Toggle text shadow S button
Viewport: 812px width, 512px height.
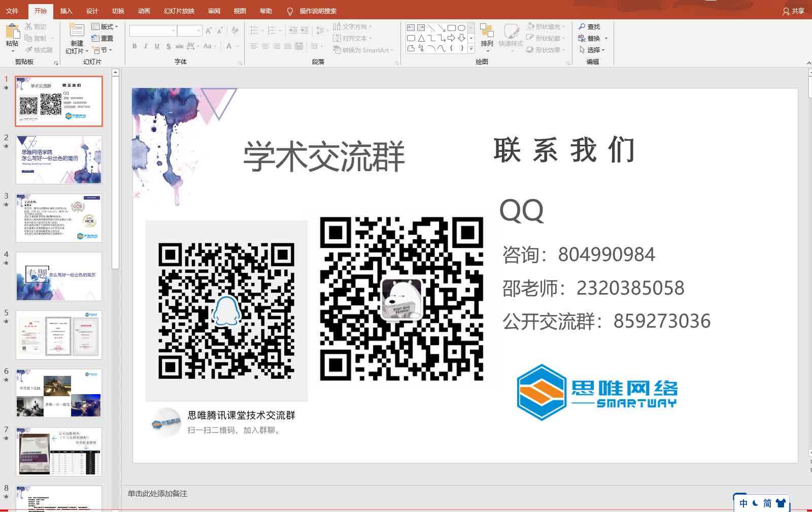168,46
